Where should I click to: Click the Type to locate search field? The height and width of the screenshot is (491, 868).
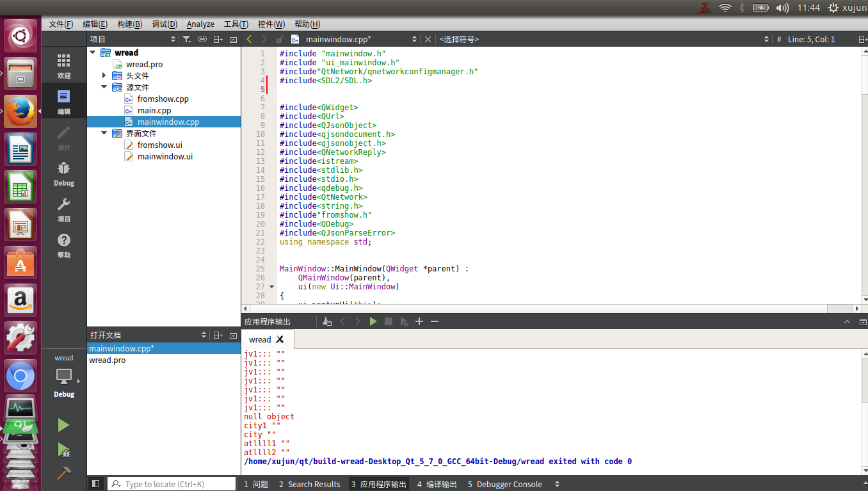point(172,484)
